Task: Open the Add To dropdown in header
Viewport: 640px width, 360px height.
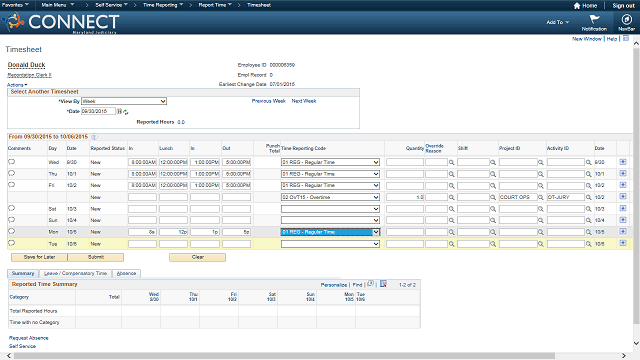Action: click(x=557, y=22)
